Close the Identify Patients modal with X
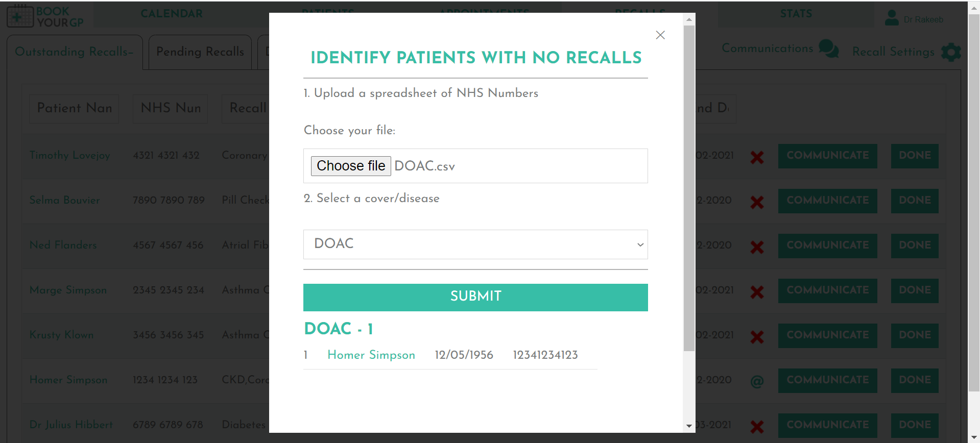Viewport: 980px width, 443px height. (x=660, y=35)
